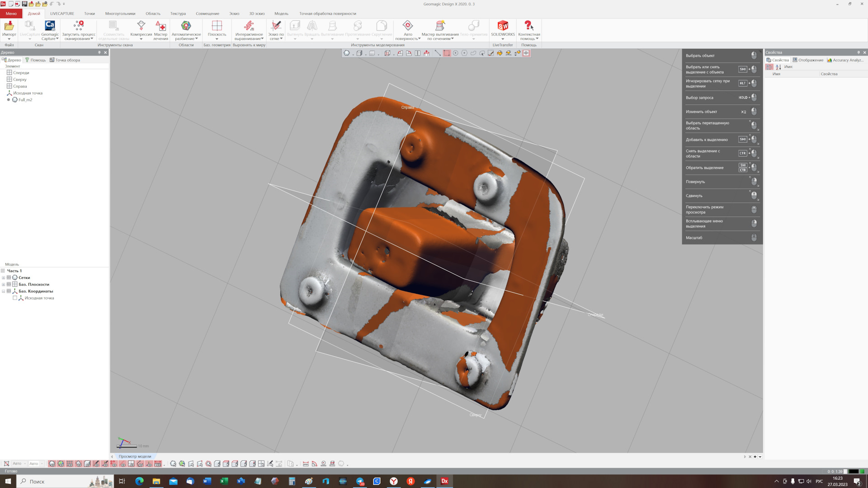868x488 pixels.
Task: Click Выбрать объект hint row
Action: click(x=722, y=56)
